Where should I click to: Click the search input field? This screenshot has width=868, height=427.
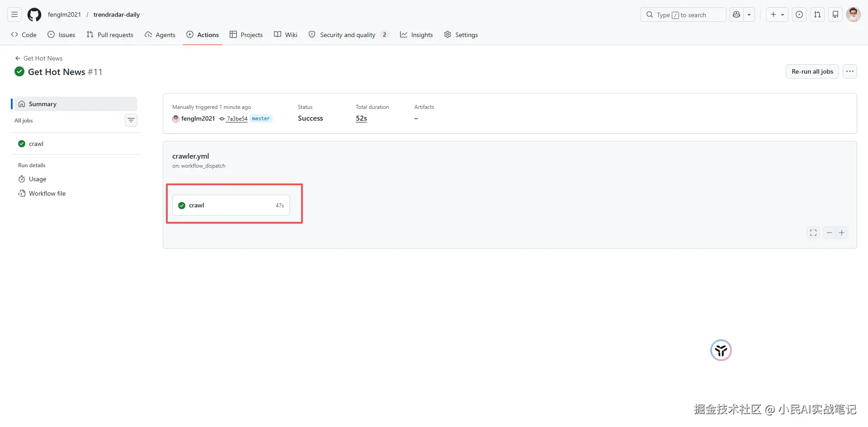(683, 15)
